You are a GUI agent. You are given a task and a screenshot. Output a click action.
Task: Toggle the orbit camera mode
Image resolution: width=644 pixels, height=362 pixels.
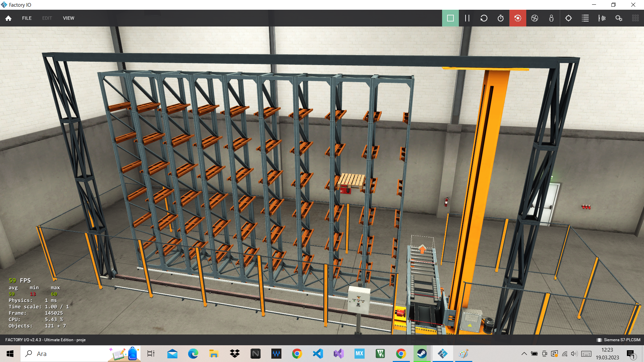click(518, 18)
